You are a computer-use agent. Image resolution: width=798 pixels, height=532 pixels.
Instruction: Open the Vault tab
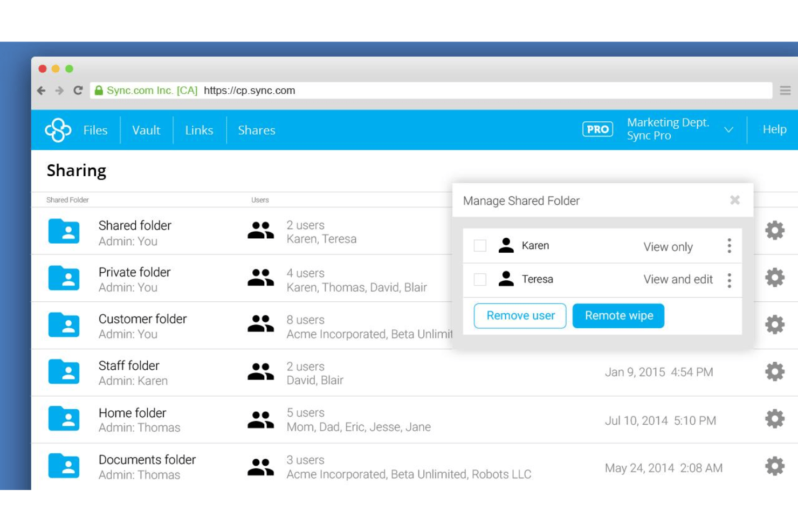point(146,130)
